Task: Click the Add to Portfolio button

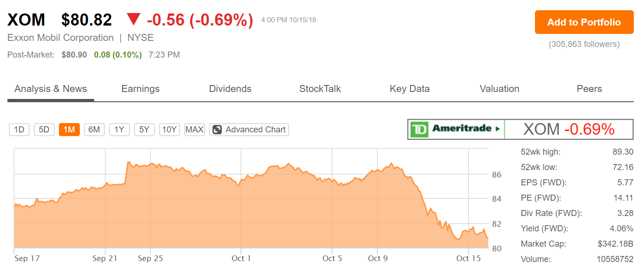Action: 584,22
